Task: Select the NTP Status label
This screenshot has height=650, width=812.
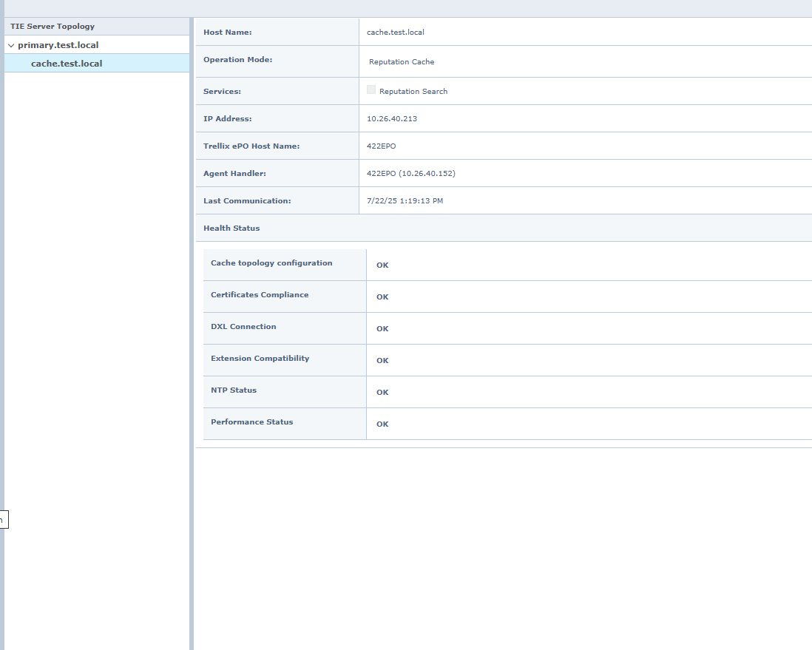Action: (x=234, y=390)
